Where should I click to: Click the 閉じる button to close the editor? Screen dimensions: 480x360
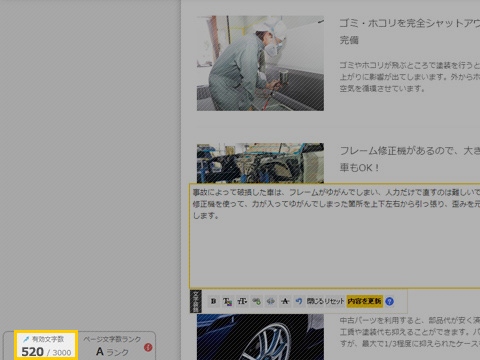315,301
